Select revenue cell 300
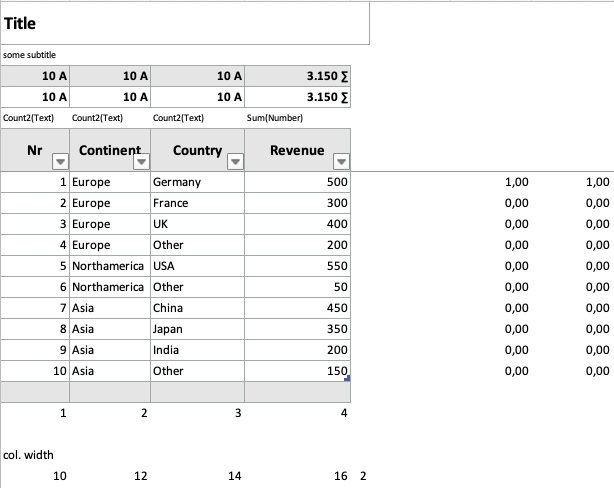614x488 pixels. 298,203
